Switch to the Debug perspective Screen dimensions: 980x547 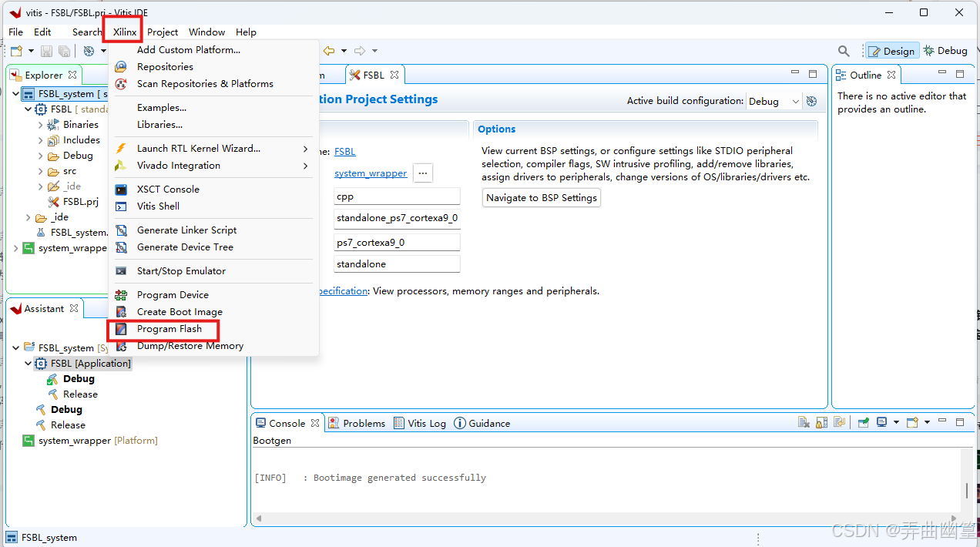point(945,51)
